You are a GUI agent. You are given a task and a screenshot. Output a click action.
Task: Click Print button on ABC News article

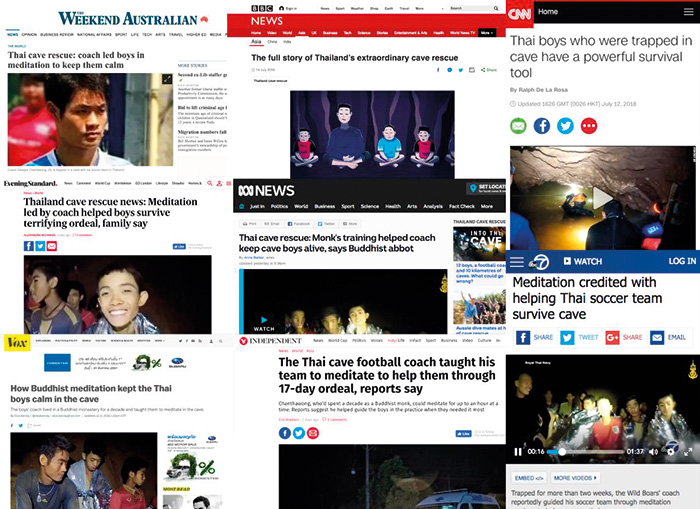(250, 224)
